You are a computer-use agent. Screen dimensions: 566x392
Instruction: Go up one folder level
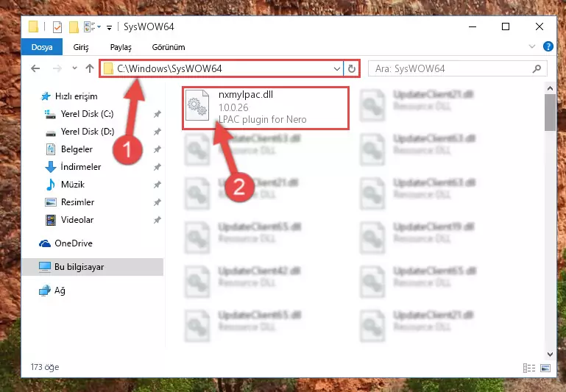[90, 68]
